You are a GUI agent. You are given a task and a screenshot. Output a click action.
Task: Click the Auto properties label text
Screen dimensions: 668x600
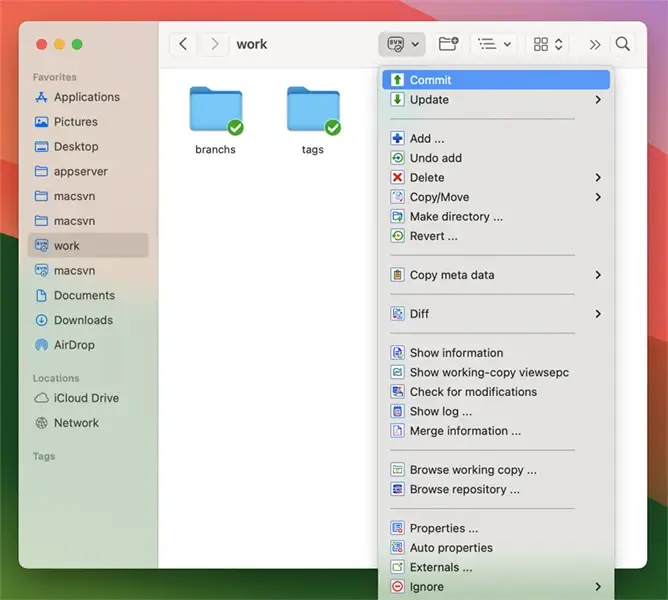(451, 548)
